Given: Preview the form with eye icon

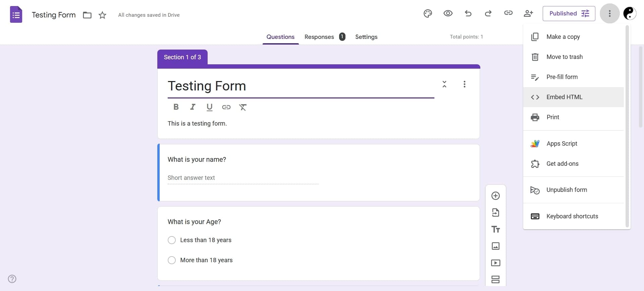Looking at the screenshot, I should tap(448, 13).
